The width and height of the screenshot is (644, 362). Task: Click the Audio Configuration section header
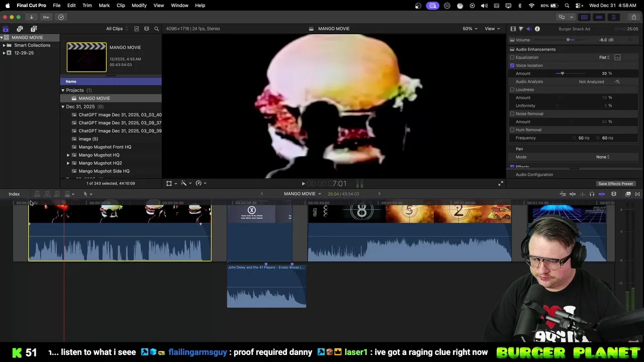pos(534,174)
